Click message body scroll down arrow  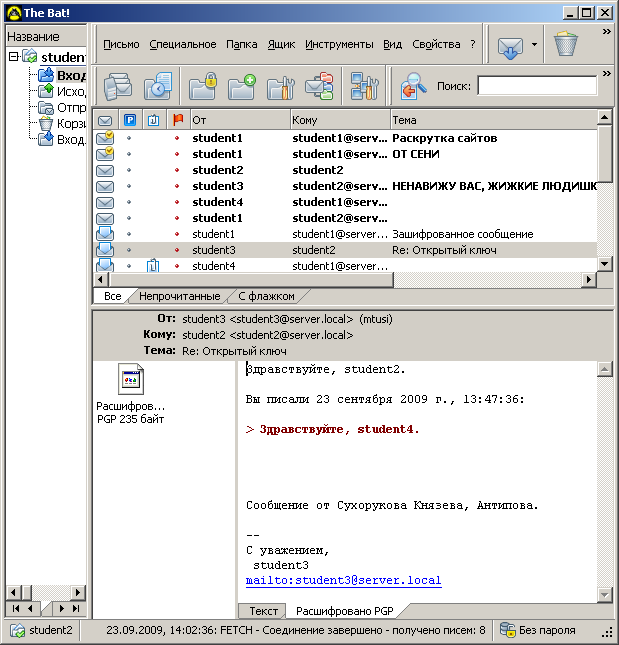click(604, 595)
